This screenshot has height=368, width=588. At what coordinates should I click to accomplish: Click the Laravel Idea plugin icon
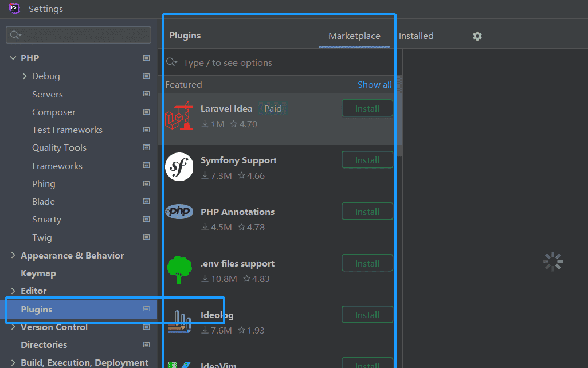(179, 115)
